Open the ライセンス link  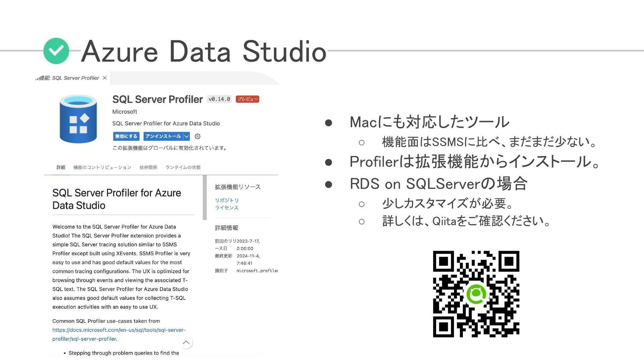[227, 207]
